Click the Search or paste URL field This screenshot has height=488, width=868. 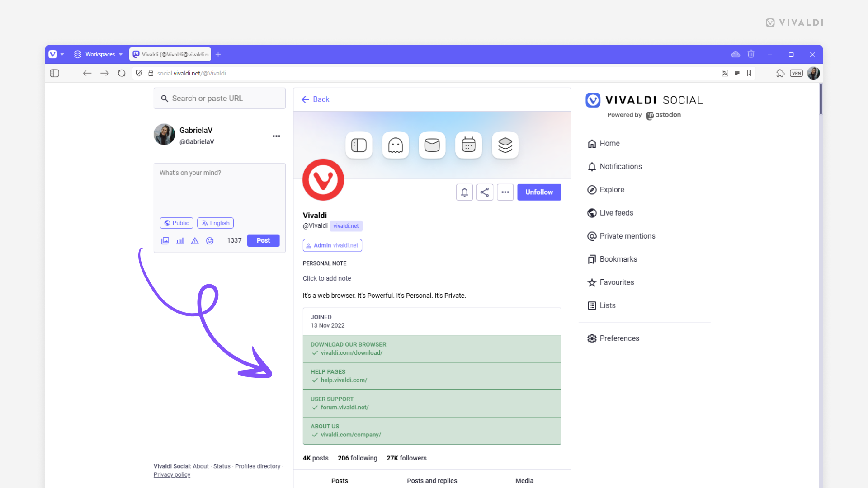click(x=220, y=99)
